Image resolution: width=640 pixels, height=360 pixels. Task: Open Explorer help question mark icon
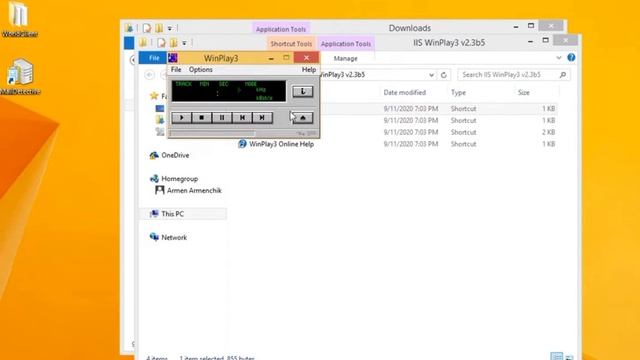[x=571, y=58]
